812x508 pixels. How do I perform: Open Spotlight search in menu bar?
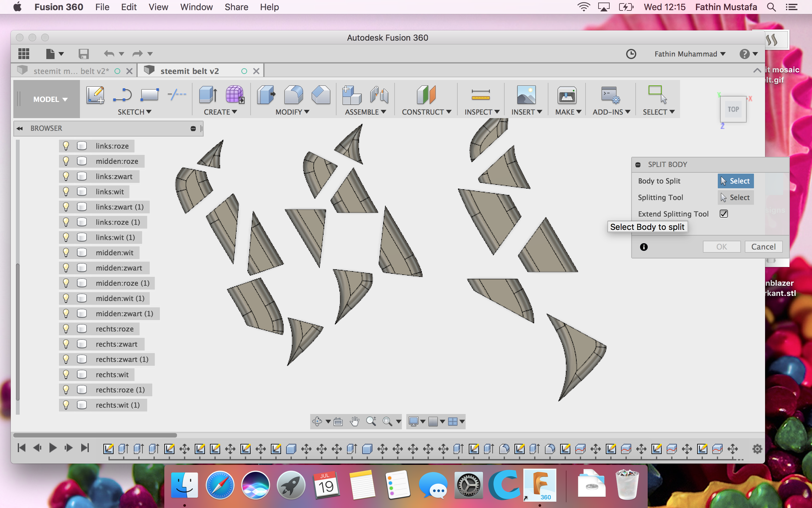point(771,7)
